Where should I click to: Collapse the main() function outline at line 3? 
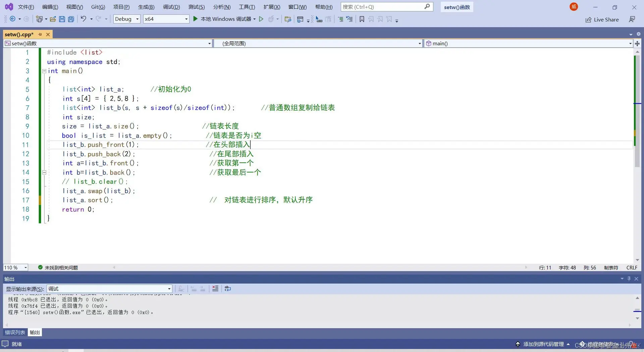click(x=44, y=71)
